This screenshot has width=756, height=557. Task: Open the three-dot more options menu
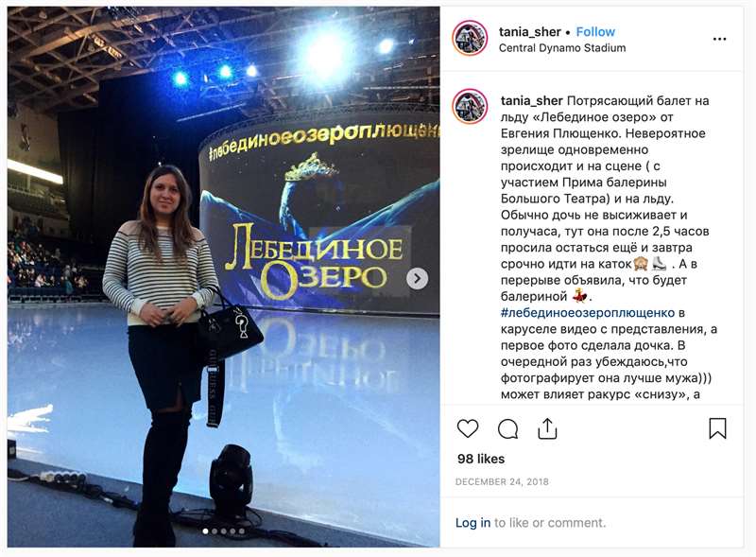(x=719, y=39)
